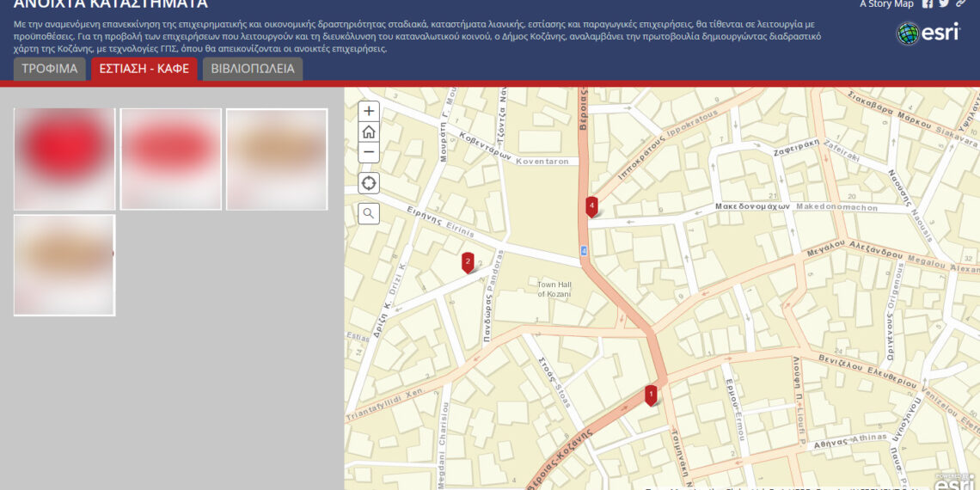Image resolution: width=980 pixels, height=490 pixels.
Task: Reset map to home extent
Action: pyautogui.click(x=369, y=132)
